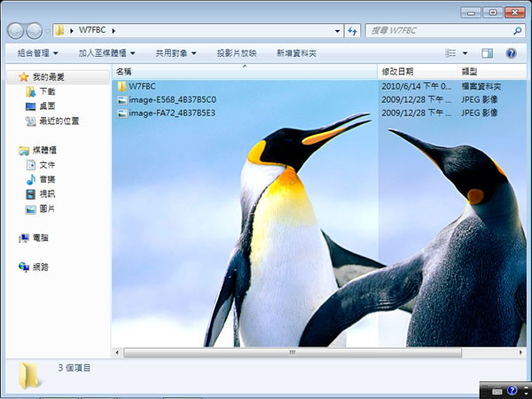Expand the 共用對象 dropdown
The width and height of the screenshot is (532, 399).
click(176, 53)
